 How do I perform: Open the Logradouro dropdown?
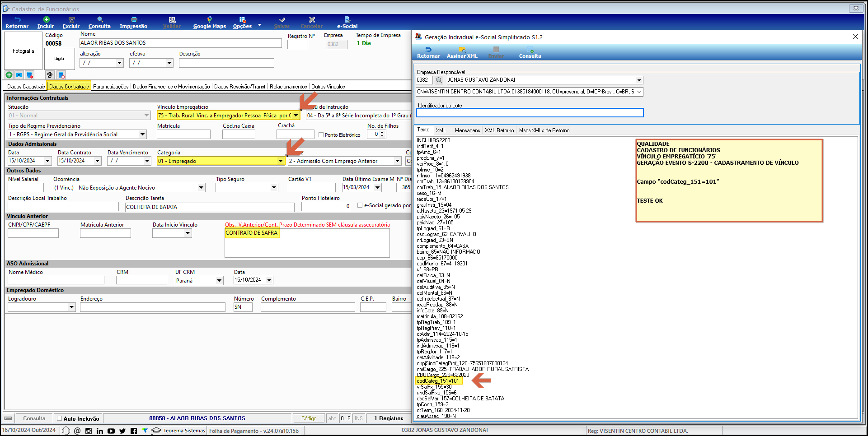[x=71, y=307]
